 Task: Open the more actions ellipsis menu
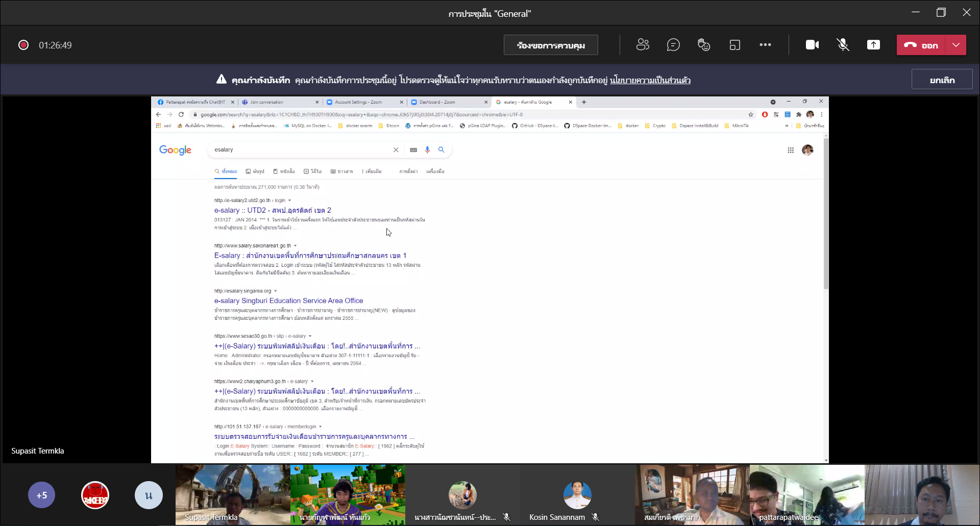(x=765, y=45)
